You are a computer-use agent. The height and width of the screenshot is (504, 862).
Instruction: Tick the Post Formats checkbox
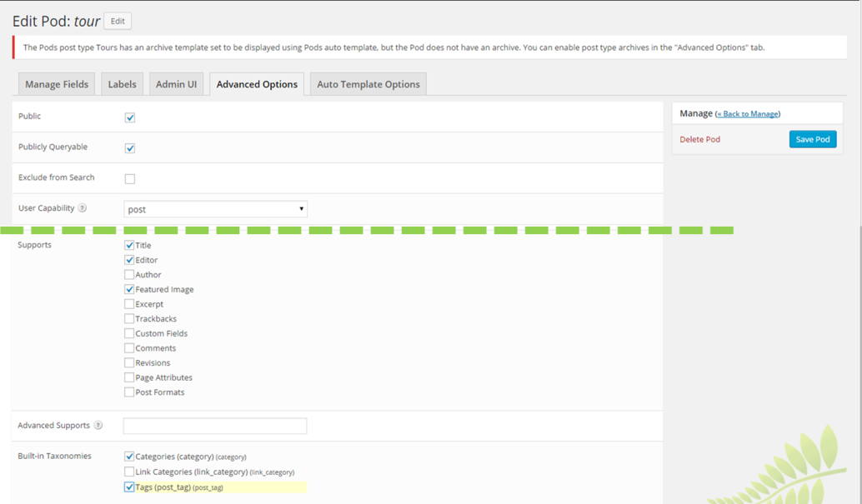point(129,392)
